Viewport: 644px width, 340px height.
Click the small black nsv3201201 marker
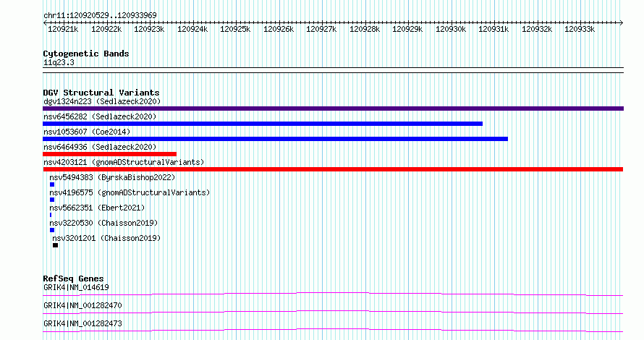pyautogui.click(x=56, y=245)
